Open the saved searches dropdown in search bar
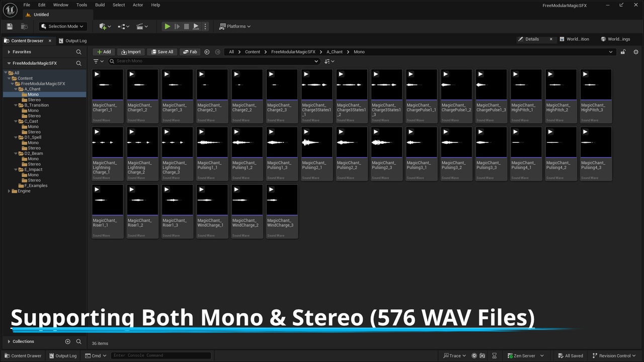644x362 pixels. click(316, 61)
